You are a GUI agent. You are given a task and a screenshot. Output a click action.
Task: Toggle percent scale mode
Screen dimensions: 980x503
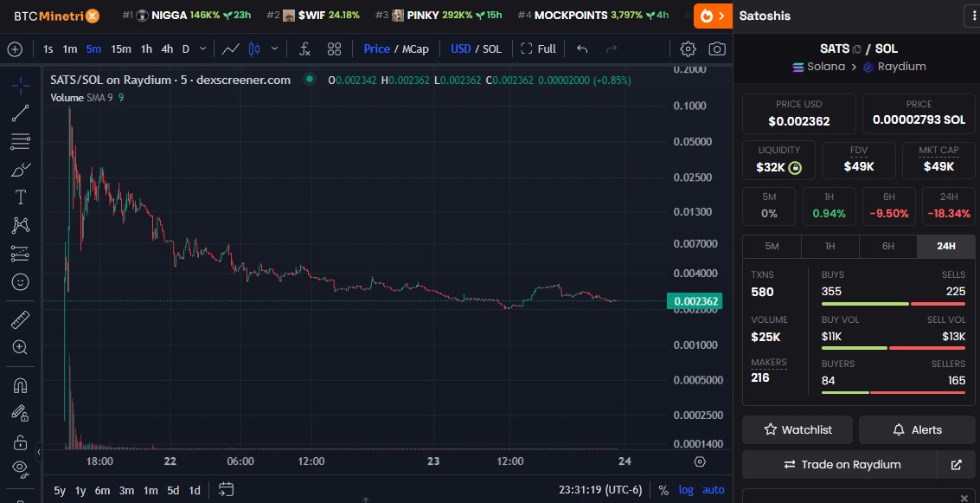(x=663, y=490)
